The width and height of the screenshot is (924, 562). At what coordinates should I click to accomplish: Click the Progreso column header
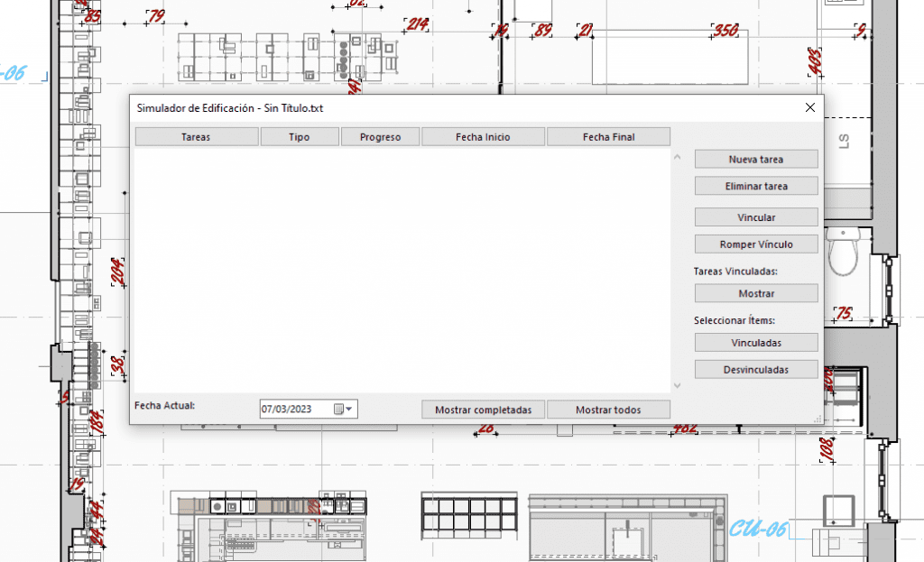[x=380, y=137]
